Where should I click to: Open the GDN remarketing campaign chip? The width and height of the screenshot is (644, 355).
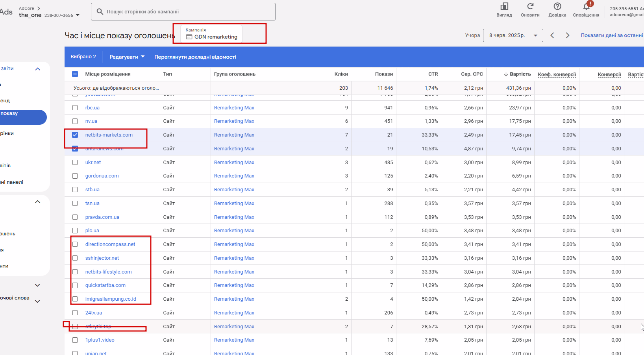click(x=211, y=34)
